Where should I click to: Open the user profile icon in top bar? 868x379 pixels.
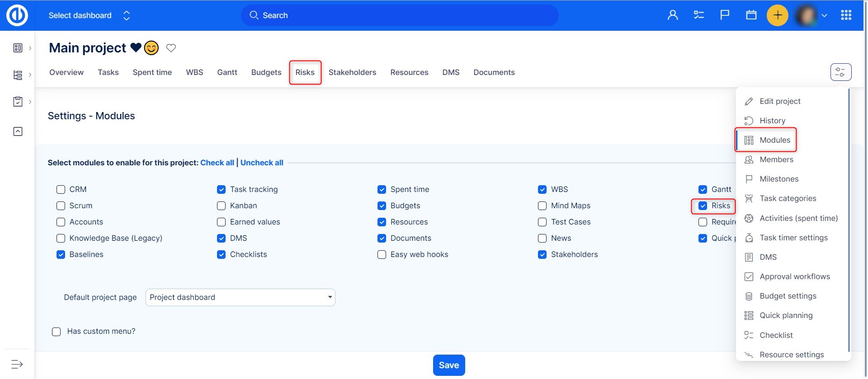(673, 15)
